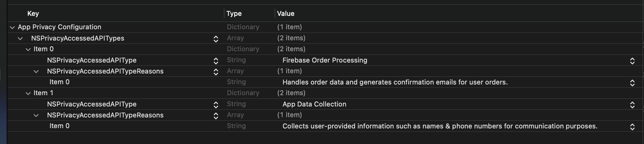Open key stepper for NSPrivacyAccessedAPITypes

pyautogui.click(x=216, y=39)
